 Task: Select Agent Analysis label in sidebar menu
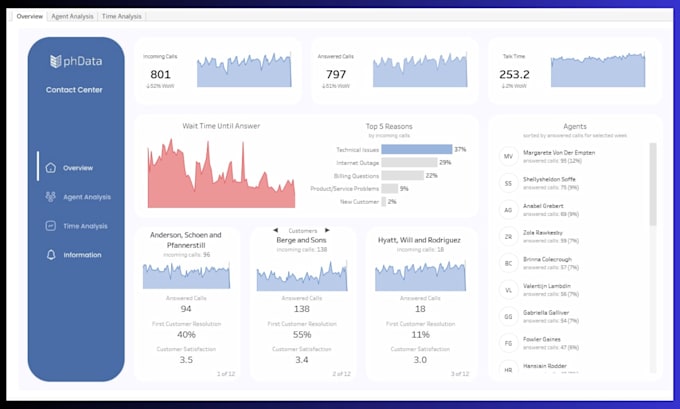point(87,197)
